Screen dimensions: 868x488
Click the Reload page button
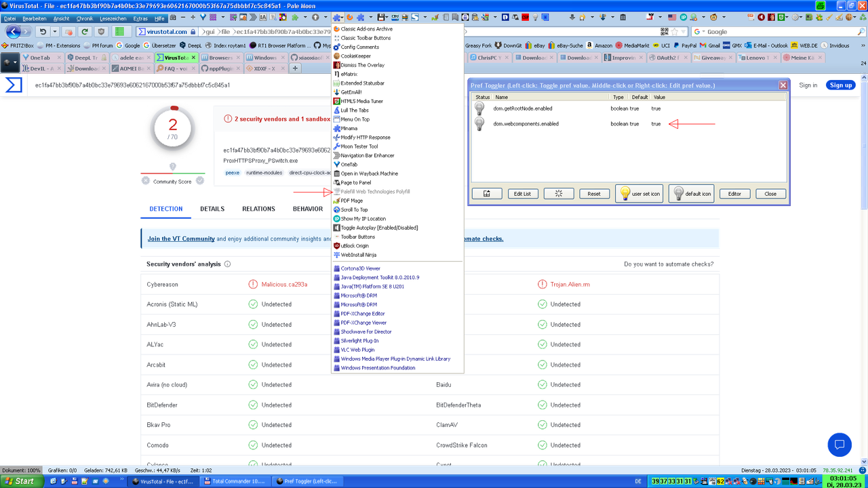coord(85,31)
